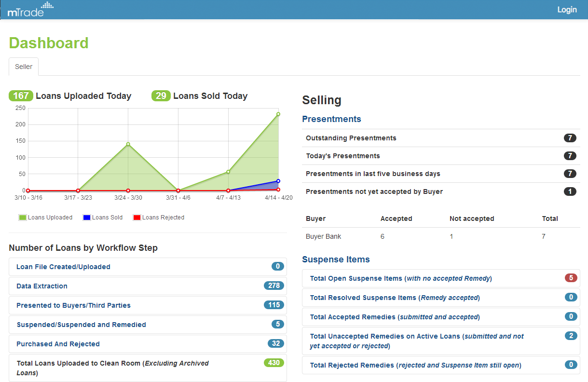Open Total Resolved Suspense Items

[x=395, y=298]
